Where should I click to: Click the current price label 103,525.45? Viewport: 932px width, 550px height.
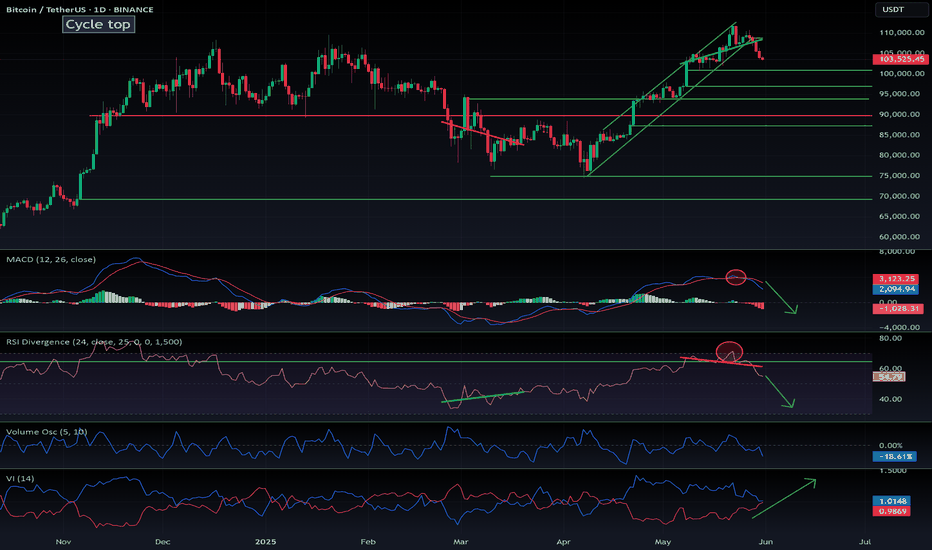900,59
